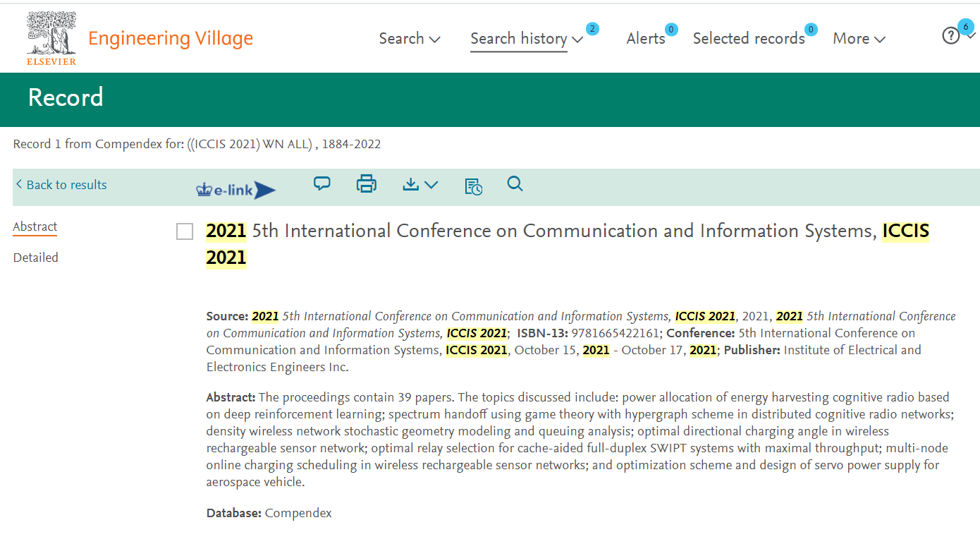Screen dimensions: 980x556
Task: Click the Search history badge showing 2
Action: click(592, 29)
